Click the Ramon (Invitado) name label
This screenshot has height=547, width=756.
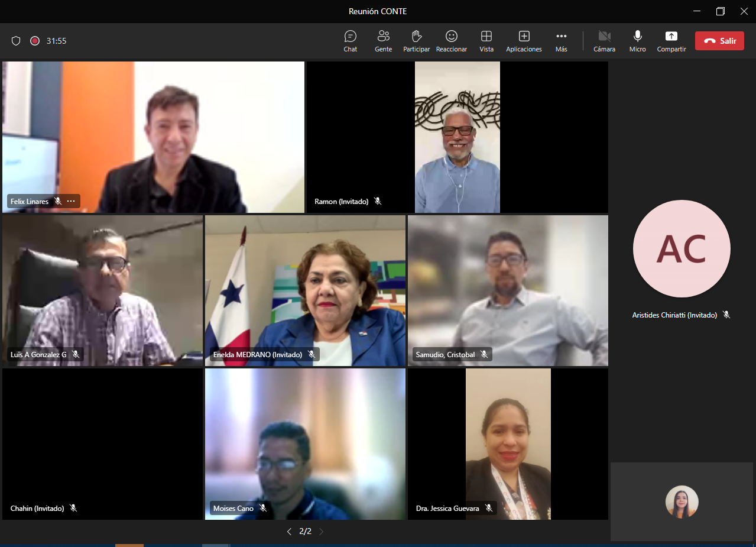click(x=342, y=202)
